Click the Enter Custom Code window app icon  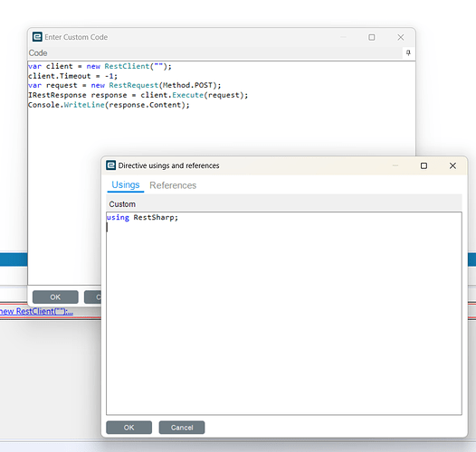(37, 37)
